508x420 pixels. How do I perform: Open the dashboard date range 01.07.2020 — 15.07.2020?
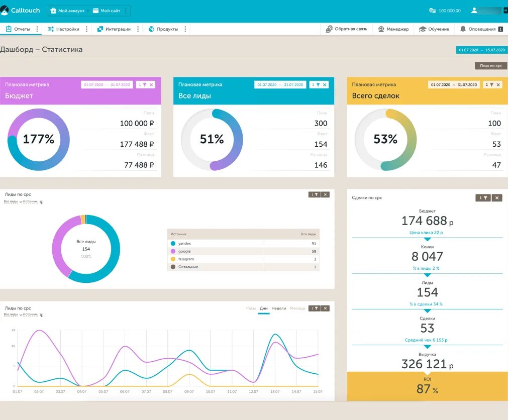(482, 50)
